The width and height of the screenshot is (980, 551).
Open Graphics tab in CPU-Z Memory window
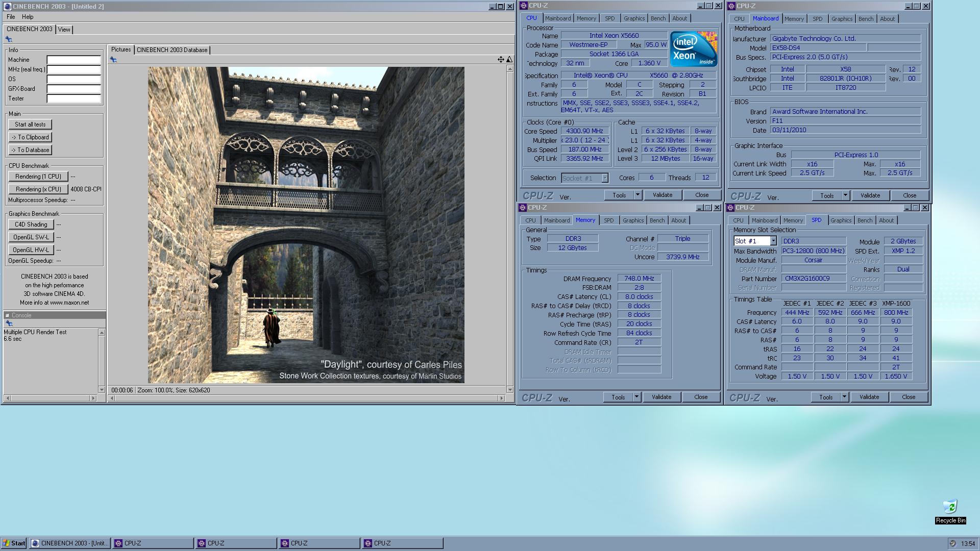[x=633, y=220]
